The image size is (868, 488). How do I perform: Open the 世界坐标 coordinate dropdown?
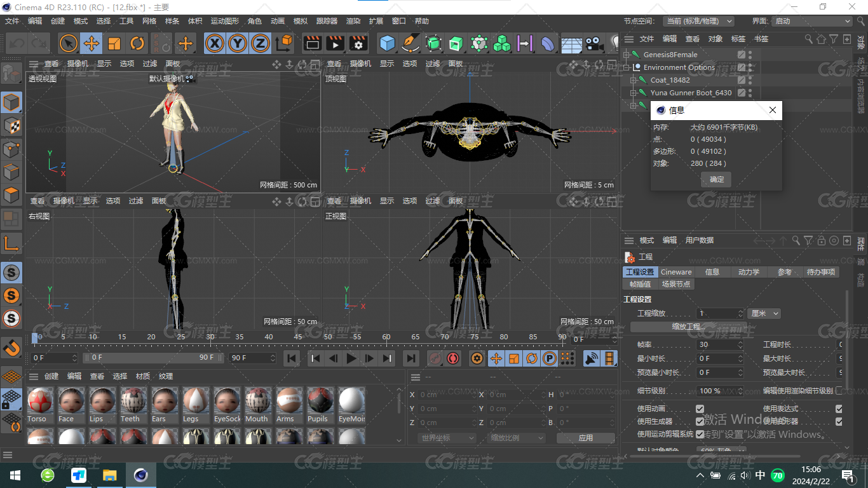click(x=447, y=438)
